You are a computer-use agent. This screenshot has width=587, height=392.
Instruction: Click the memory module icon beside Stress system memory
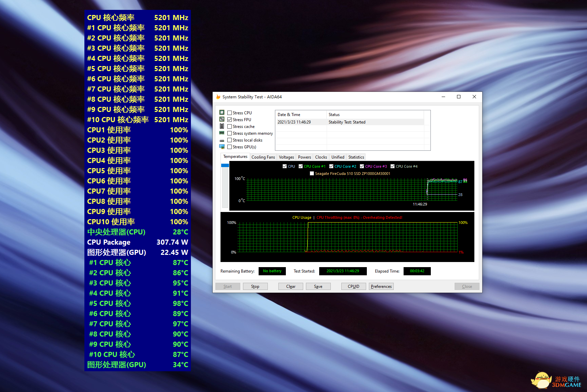[222, 133]
